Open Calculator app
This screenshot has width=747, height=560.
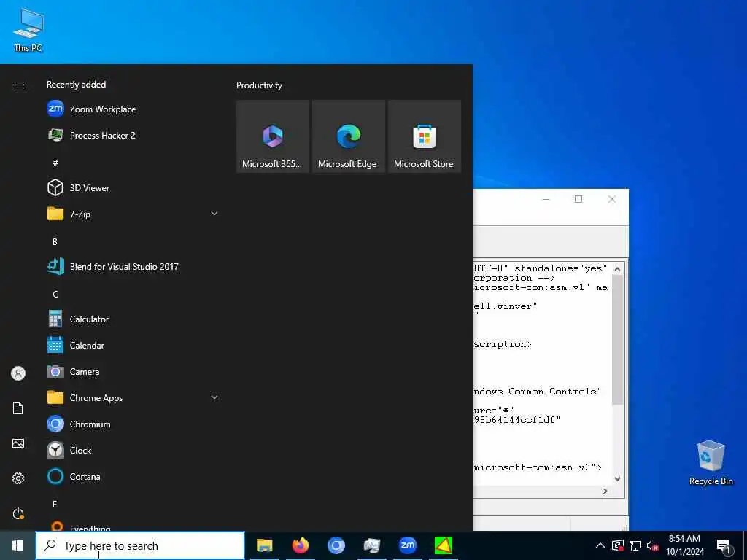coord(133,319)
